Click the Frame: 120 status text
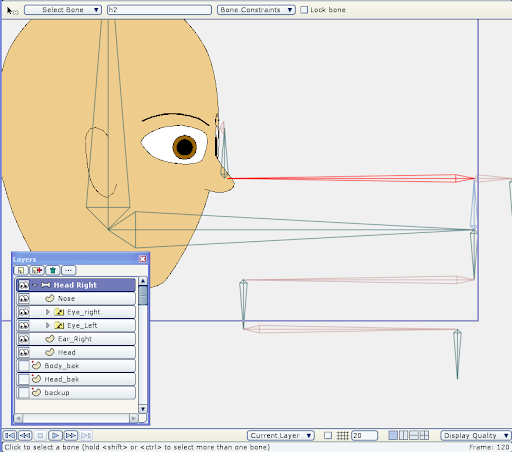The image size is (512, 452). tap(489, 447)
